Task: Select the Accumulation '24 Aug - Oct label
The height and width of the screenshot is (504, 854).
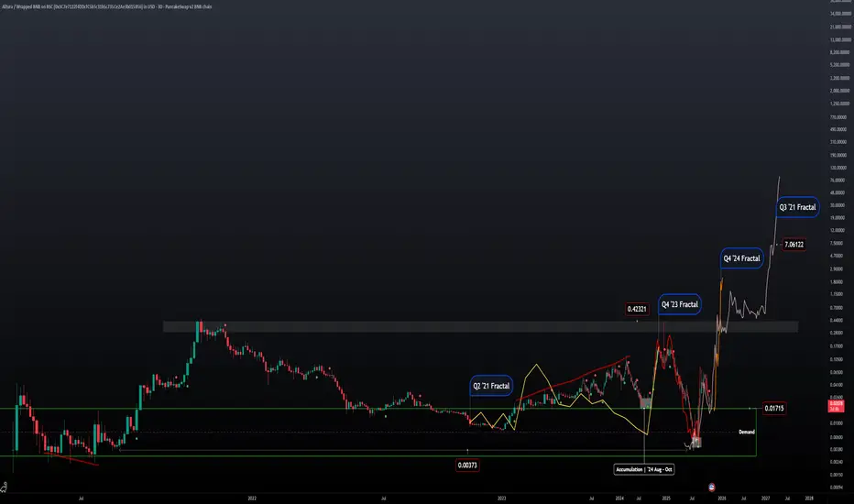Action: point(645,469)
